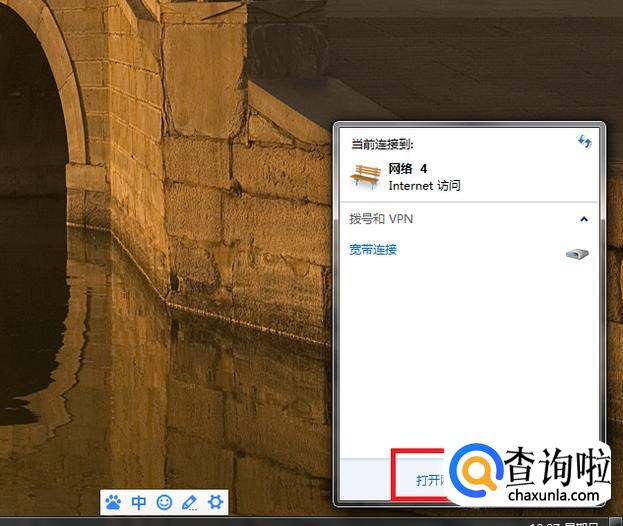The width and height of the screenshot is (623, 526).
Task: Click the 拨号和 VPN section header
Action: coord(381,219)
